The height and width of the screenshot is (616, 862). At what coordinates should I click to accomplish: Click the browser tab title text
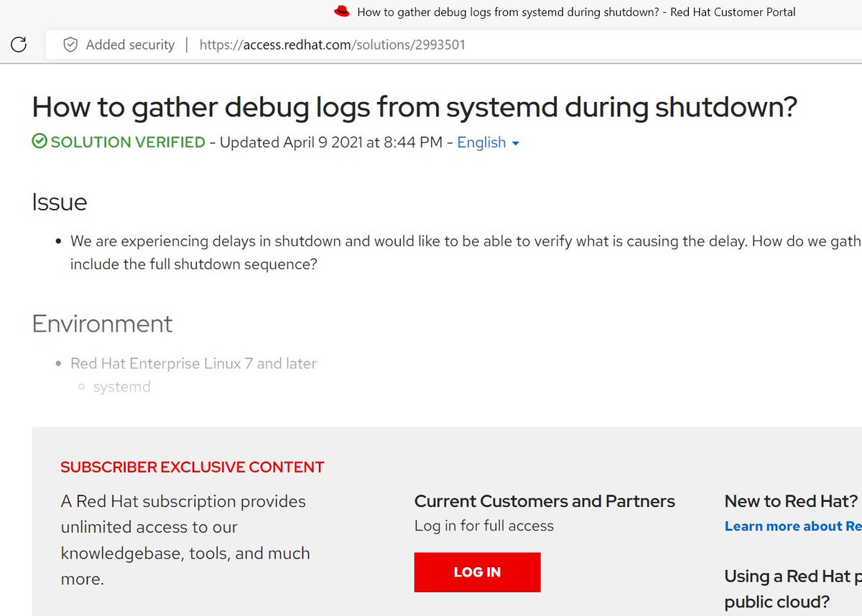(576, 11)
